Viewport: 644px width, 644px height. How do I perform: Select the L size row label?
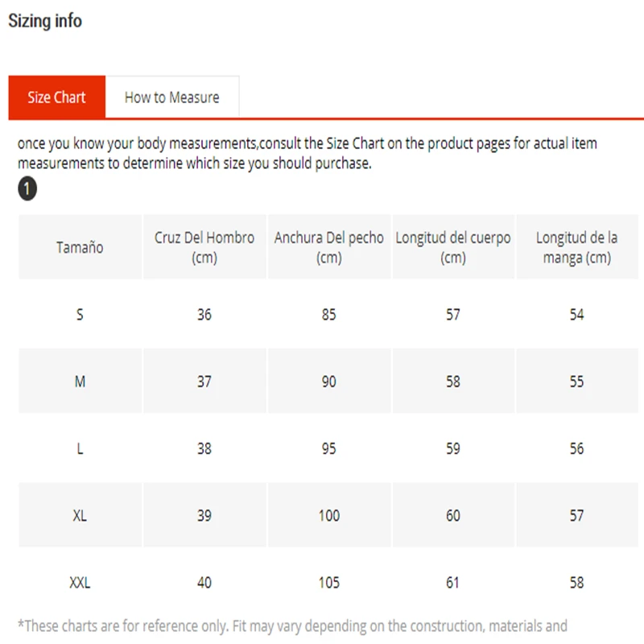pyautogui.click(x=80, y=448)
